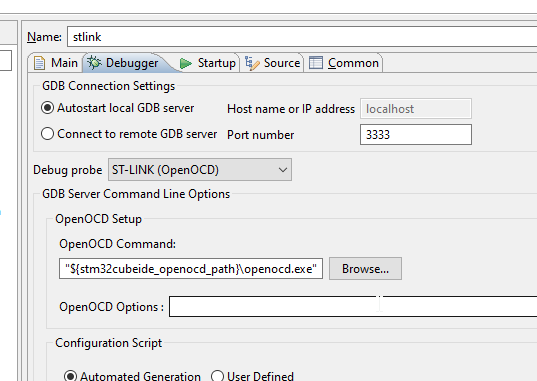Click the OpenOCD Options text field
The image size is (537, 381).
353,306
